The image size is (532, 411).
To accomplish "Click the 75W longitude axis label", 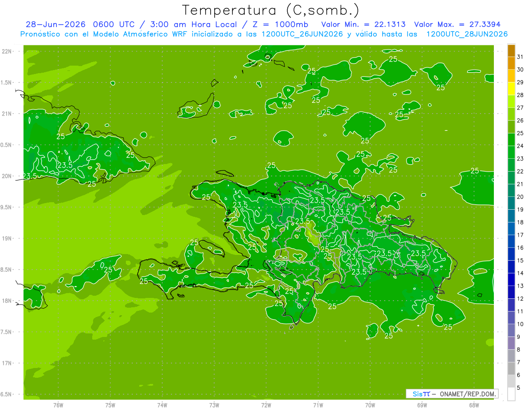I will pyautogui.click(x=110, y=405).
